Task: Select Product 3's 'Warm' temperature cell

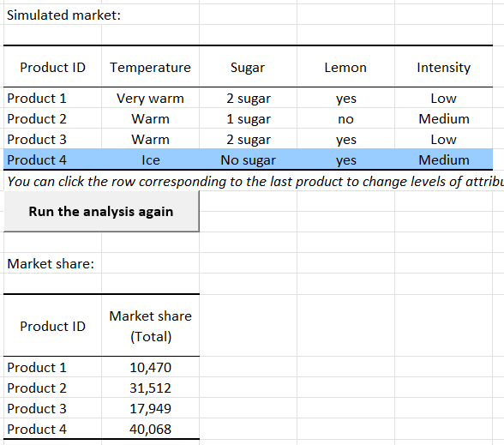Action: 151,140
